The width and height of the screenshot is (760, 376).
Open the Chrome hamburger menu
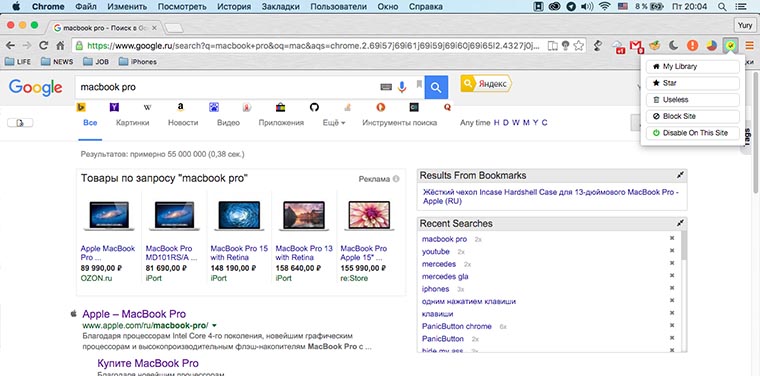coord(749,46)
